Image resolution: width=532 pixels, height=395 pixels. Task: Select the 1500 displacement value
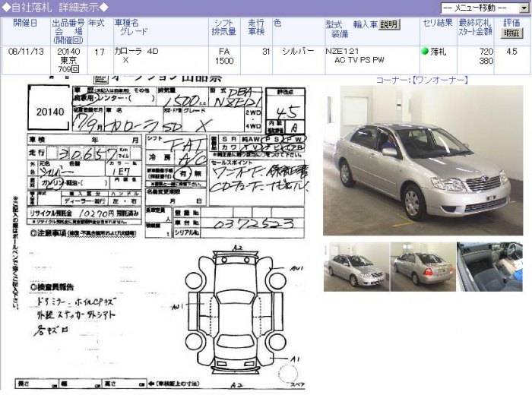[x=224, y=61]
